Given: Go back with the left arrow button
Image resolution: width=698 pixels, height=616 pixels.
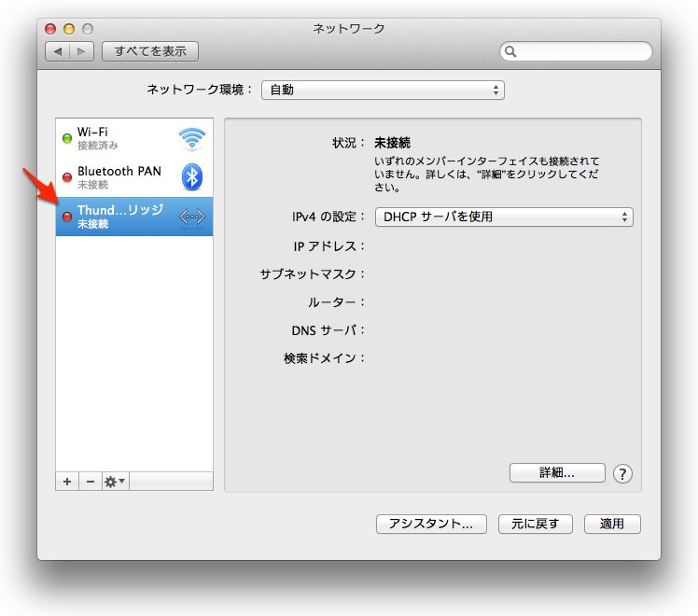Looking at the screenshot, I should tap(58, 51).
